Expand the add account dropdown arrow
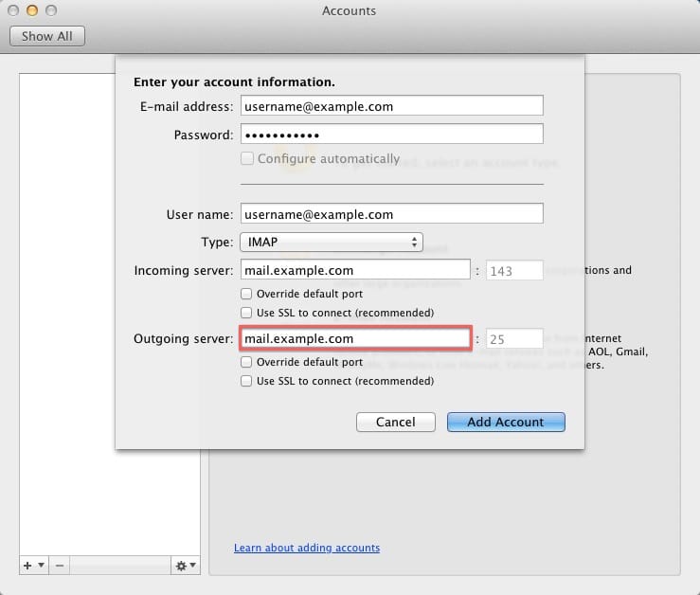700x595 pixels. click(x=41, y=566)
